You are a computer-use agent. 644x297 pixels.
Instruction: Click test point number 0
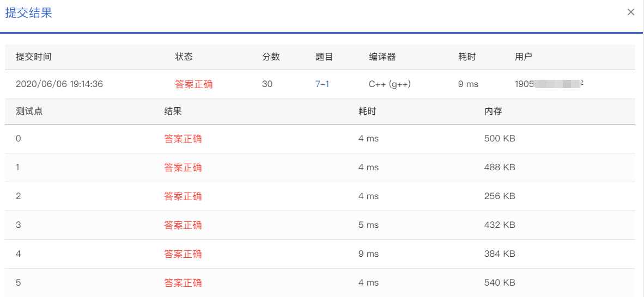(x=18, y=139)
